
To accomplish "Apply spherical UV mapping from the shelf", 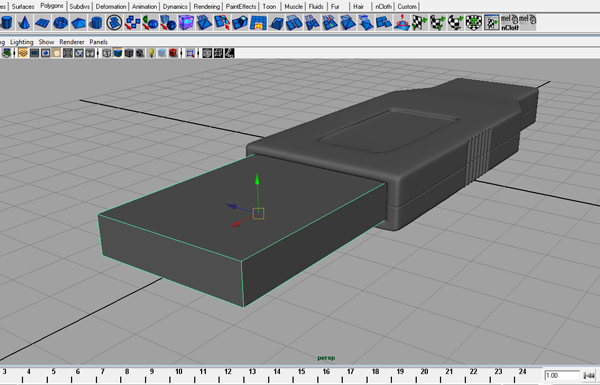I will pyautogui.click(x=456, y=22).
